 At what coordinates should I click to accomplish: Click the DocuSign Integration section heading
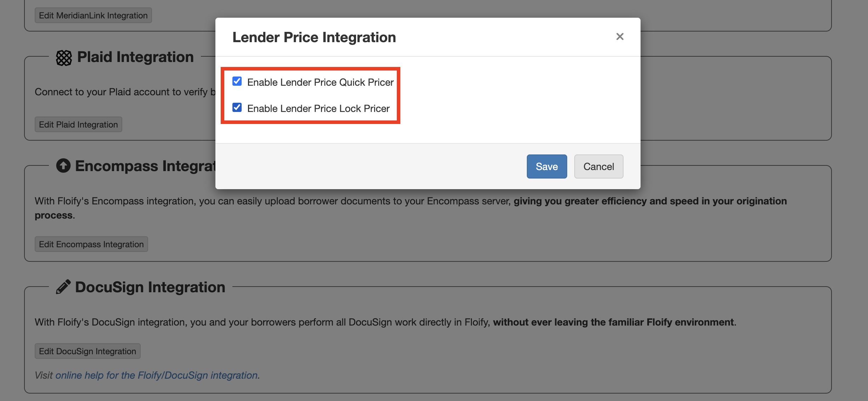coord(150,287)
